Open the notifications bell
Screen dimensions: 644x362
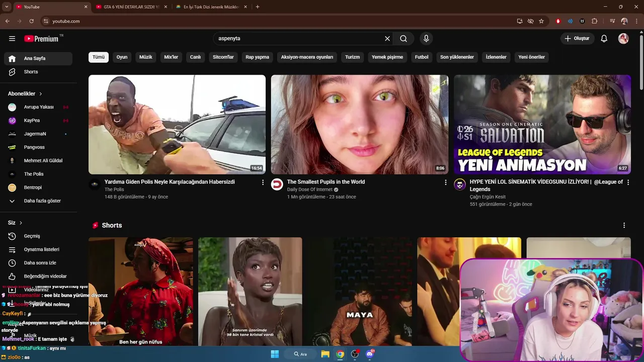click(x=604, y=39)
